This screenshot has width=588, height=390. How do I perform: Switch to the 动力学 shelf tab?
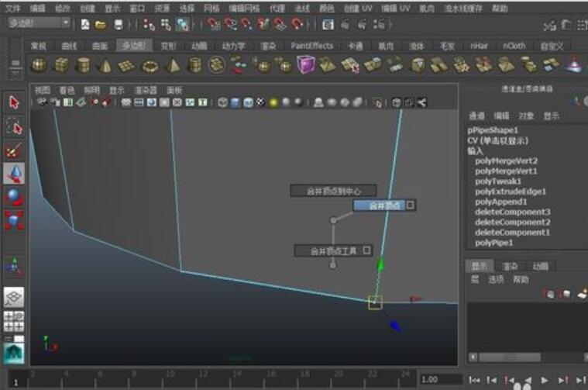pos(233,46)
